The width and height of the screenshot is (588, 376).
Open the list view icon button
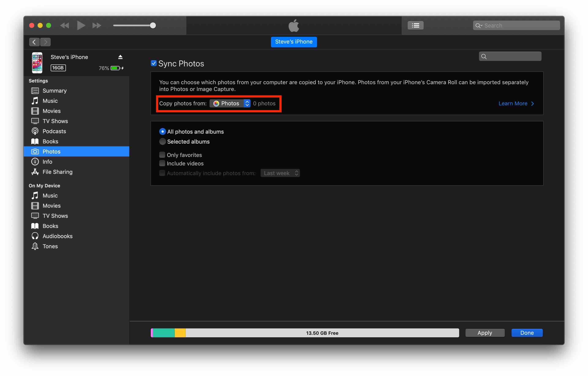tap(415, 25)
